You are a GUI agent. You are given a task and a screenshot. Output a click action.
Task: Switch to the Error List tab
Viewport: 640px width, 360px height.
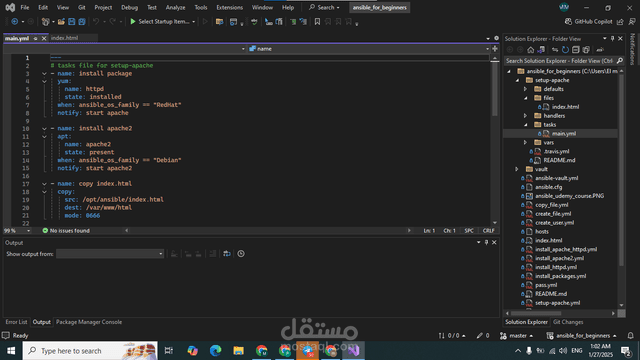(x=16, y=322)
